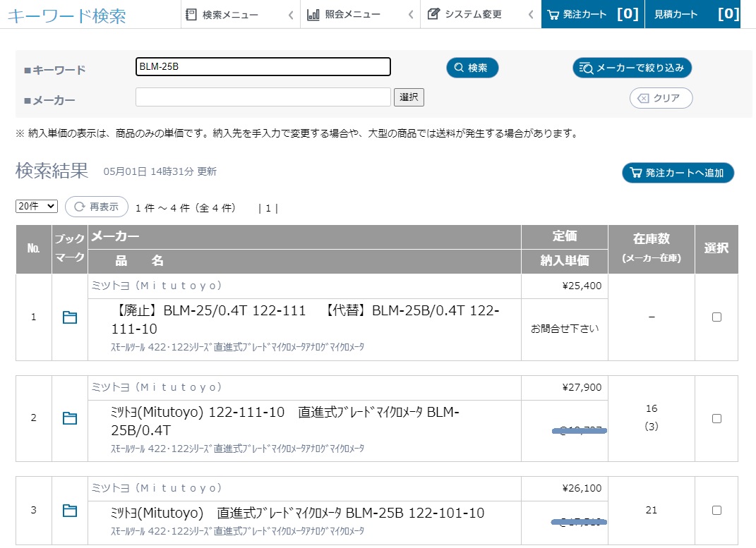Select checkbox for row 3 BLM-25B 122-101-10
The image size is (756, 548).
[716, 510]
